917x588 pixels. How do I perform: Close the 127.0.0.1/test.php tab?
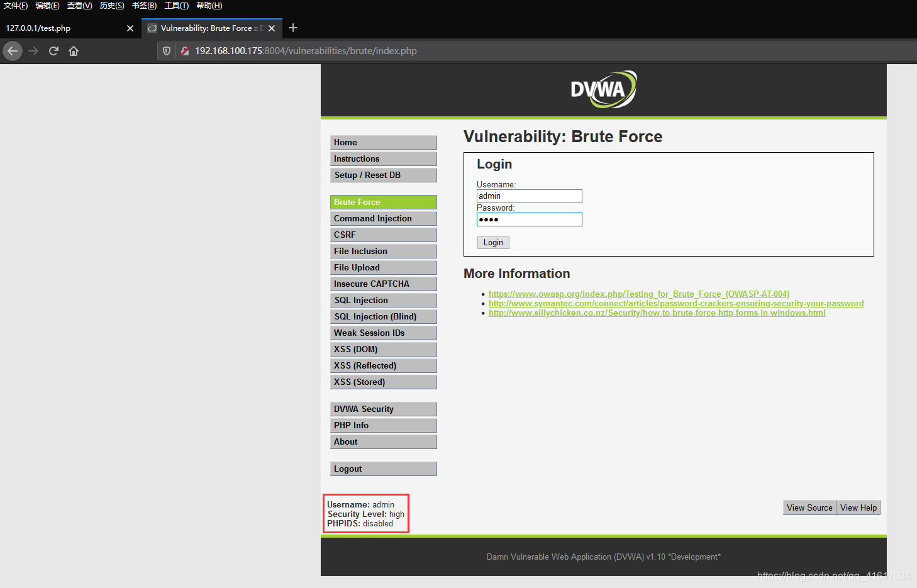[x=130, y=28]
